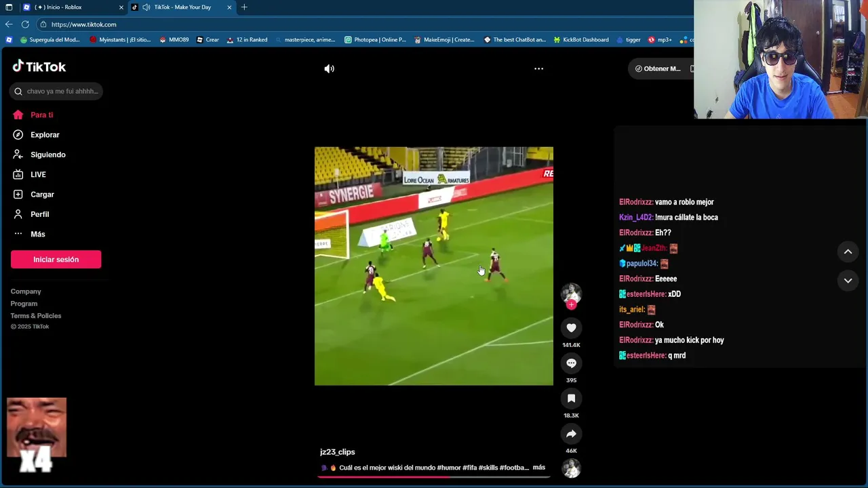The width and height of the screenshot is (868, 488).
Task: Click the Iniciar sesión button
Action: coord(56,260)
